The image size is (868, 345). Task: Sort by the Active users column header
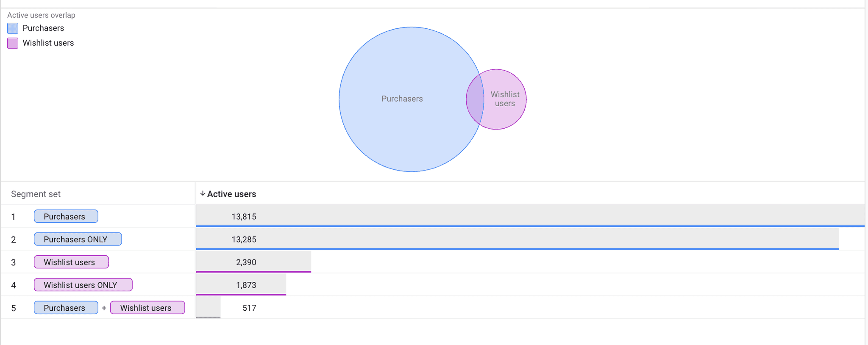click(x=231, y=194)
